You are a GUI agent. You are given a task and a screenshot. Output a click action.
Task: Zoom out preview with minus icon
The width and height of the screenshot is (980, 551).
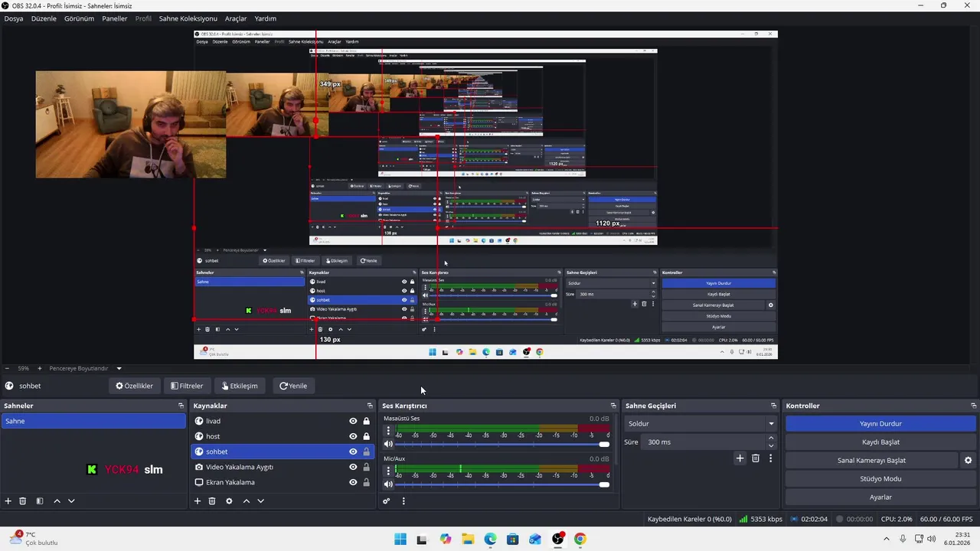[6, 368]
